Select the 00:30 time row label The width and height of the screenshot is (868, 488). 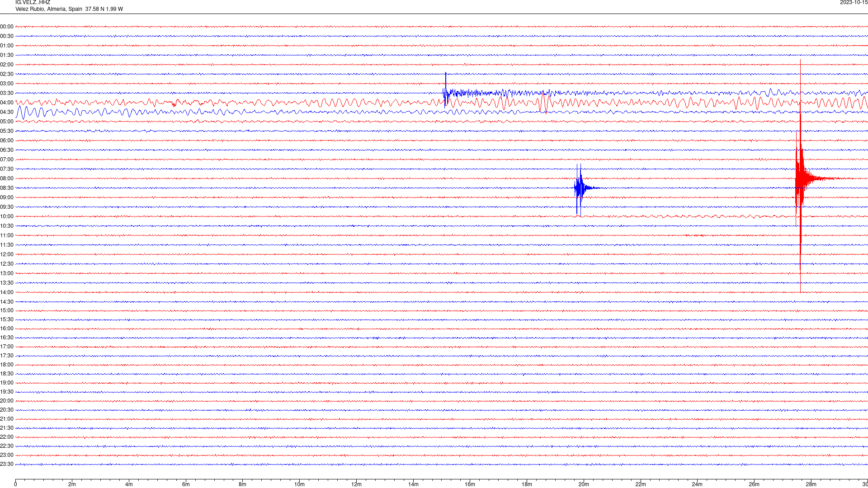click(7, 37)
